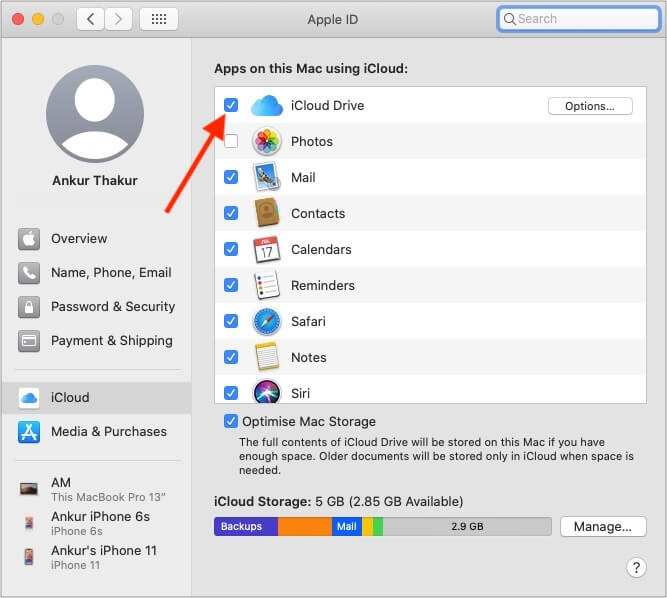Click the blue Mail segment of storage bar
667x598 pixels.
tap(347, 527)
